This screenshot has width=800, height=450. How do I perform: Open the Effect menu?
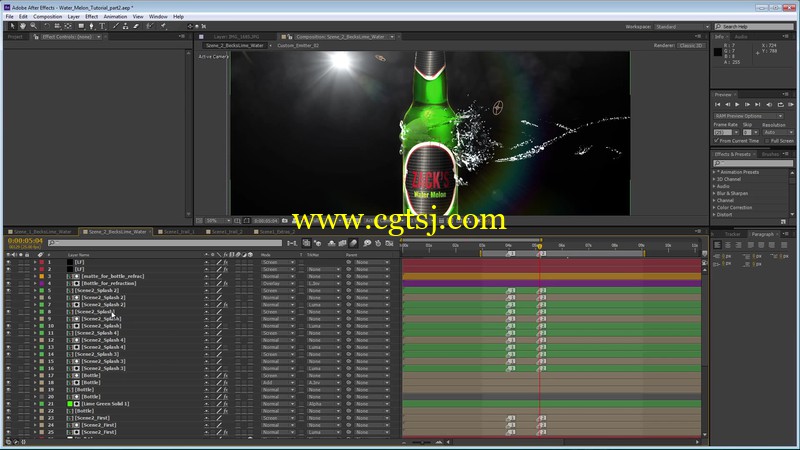click(x=91, y=17)
